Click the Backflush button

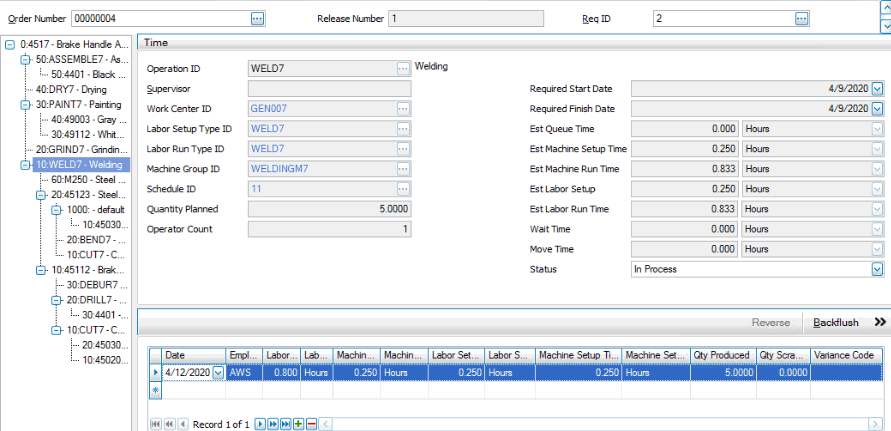click(x=835, y=322)
